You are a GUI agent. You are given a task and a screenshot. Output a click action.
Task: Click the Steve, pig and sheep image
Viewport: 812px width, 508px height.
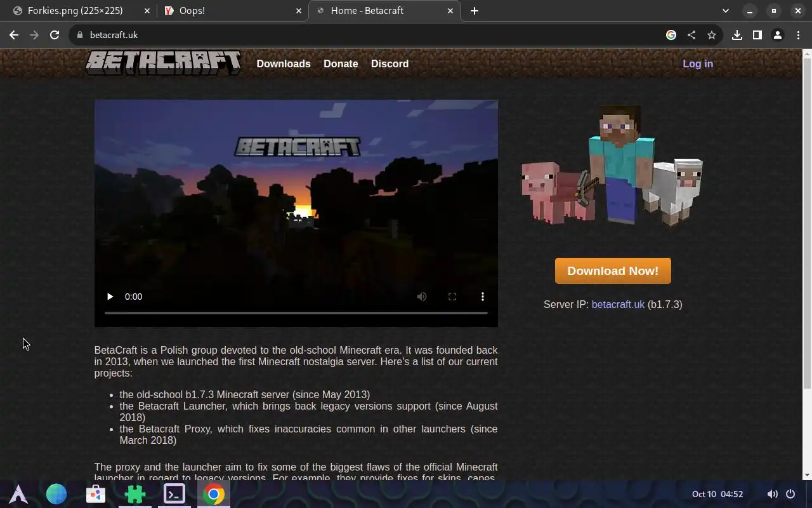(612, 165)
